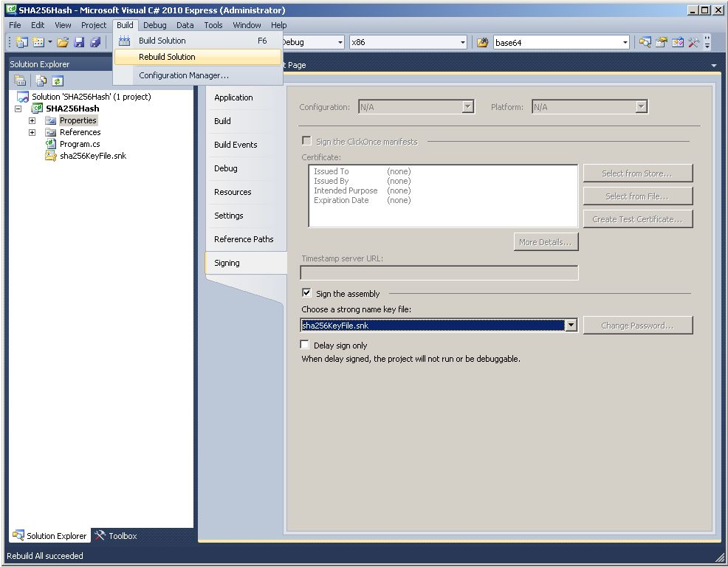Open the Debug menu
This screenshot has width=728, height=567.
point(154,25)
